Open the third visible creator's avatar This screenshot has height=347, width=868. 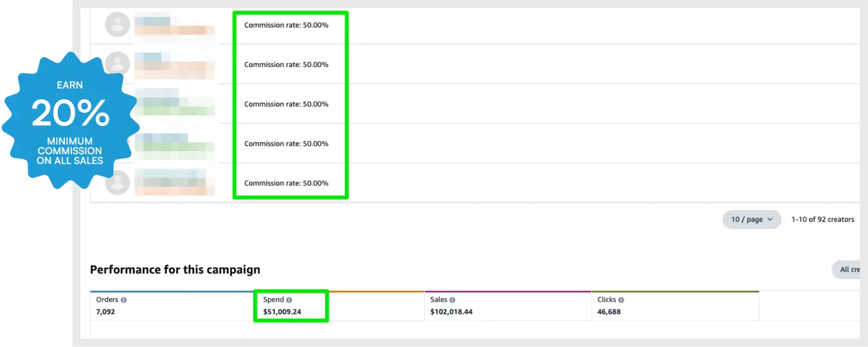(x=117, y=104)
